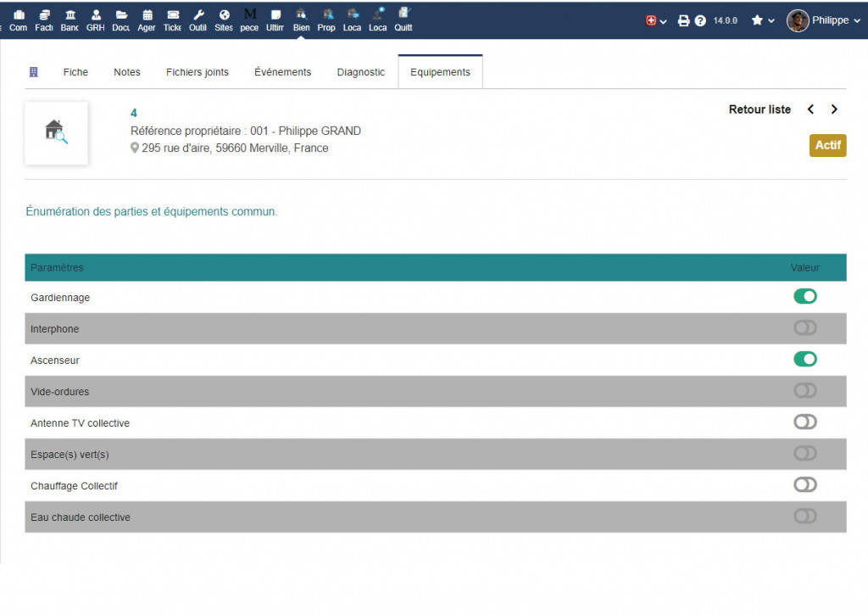868x615 pixels.
Task: Open the Sites globe menu
Action: coord(224,20)
